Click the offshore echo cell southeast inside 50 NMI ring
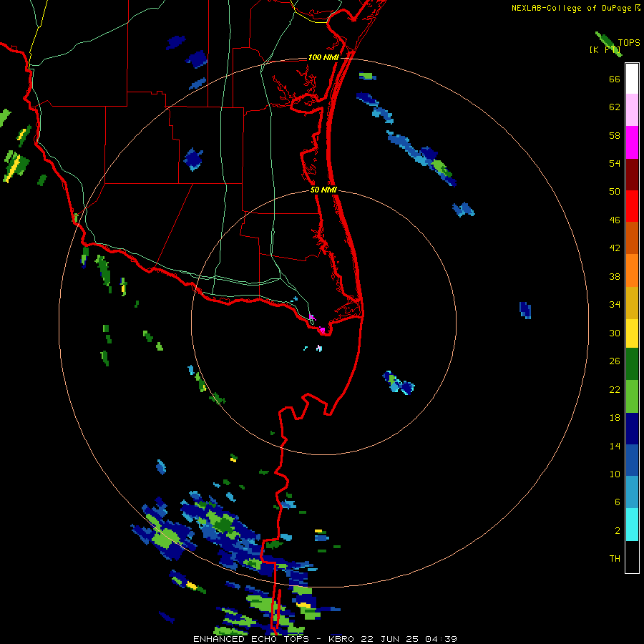The width and height of the screenshot is (644, 644). [398, 383]
